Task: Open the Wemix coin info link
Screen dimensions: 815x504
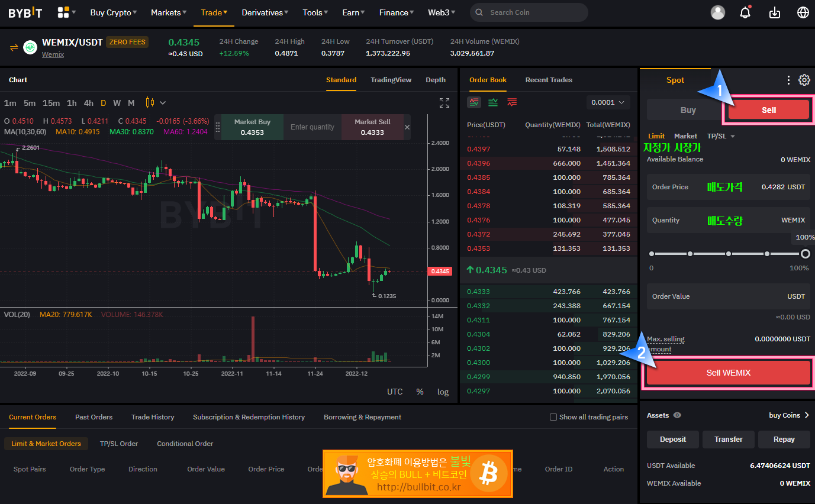Action: (x=53, y=54)
